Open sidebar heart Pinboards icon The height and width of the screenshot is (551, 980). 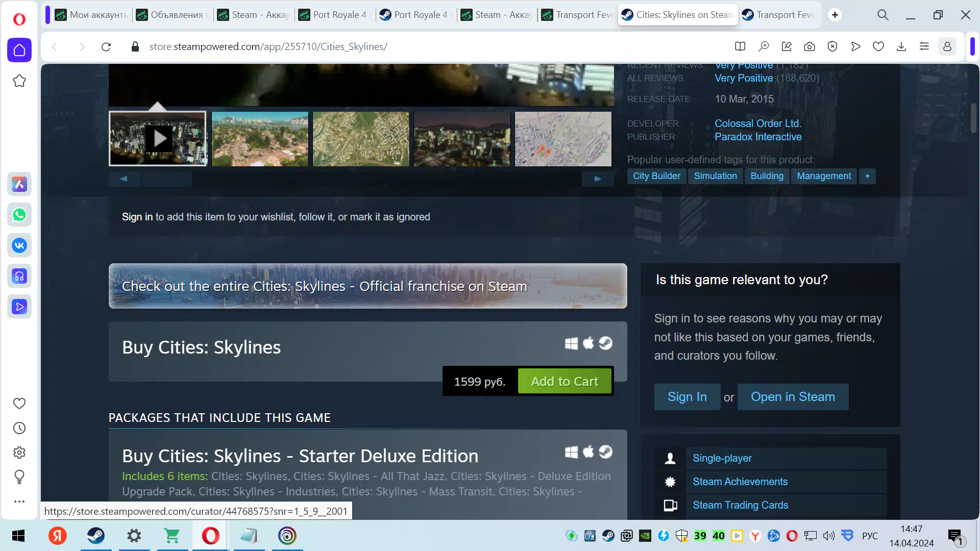pos(19,404)
